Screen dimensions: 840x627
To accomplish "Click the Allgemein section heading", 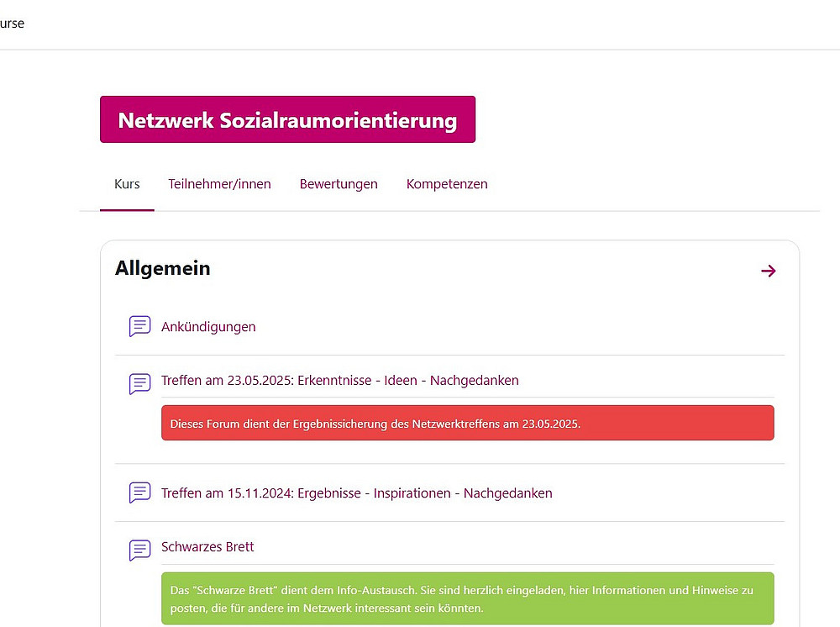I will tap(162, 268).
